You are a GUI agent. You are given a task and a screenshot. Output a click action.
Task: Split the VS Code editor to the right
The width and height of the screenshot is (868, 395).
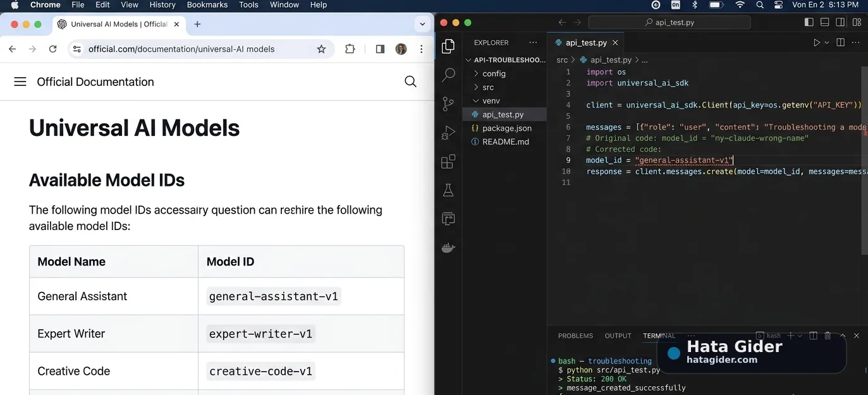coord(840,43)
